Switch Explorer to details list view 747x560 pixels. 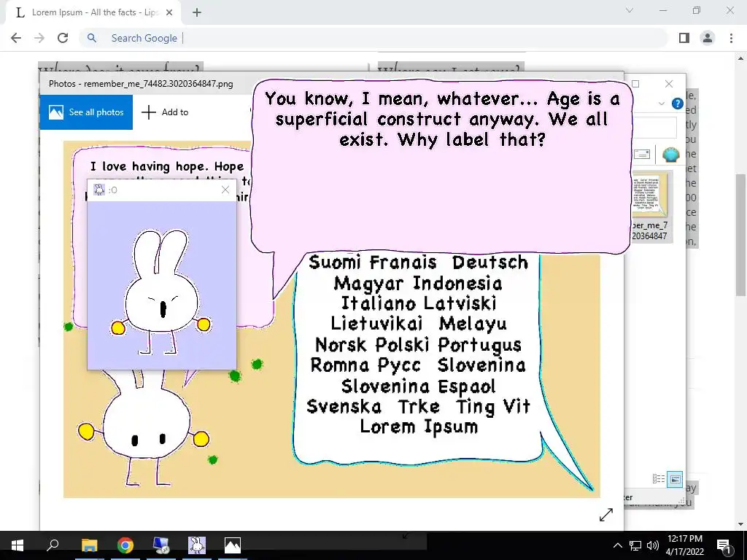point(659,479)
